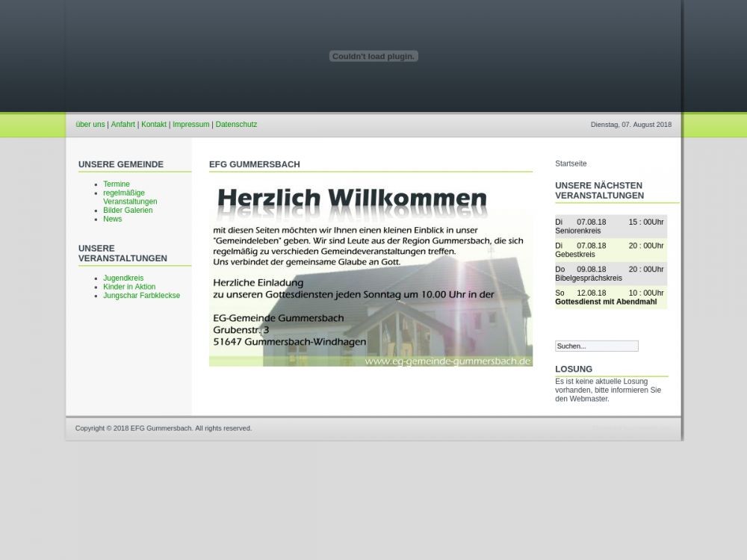Click the Startseite breadcrumb
This screenshot has width=747, height=560.
pos(571,164)
